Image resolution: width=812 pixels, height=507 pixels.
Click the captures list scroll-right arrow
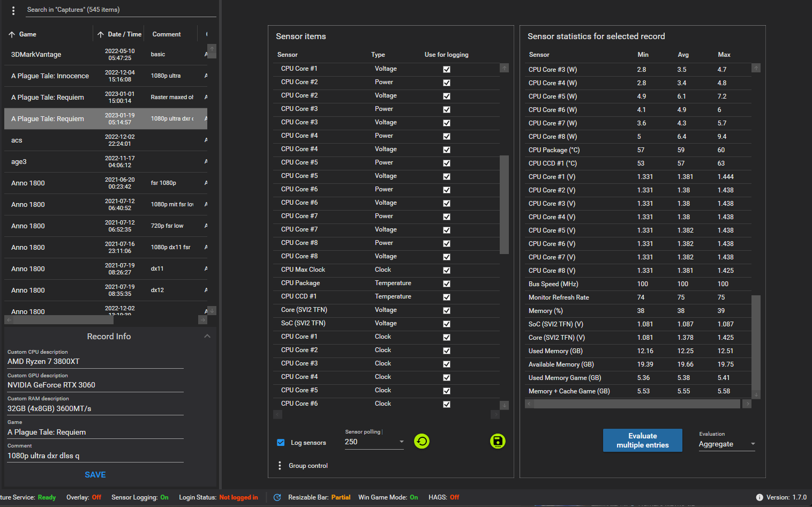coord(202,320)
